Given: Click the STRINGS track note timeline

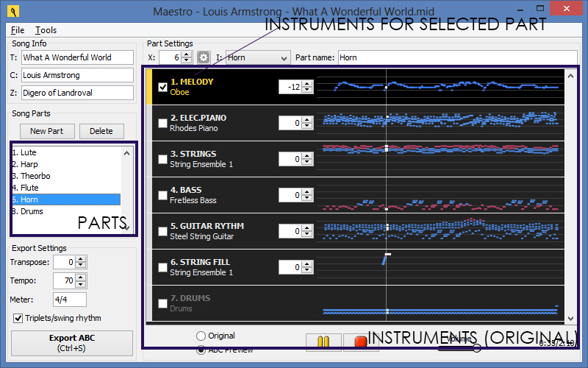Looking at the screenshot, I should pos(440,159).
